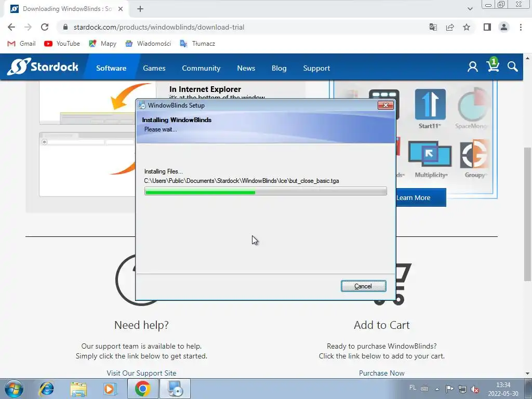Select the Downloading WindowBlinds browser tab

(67, 9)
